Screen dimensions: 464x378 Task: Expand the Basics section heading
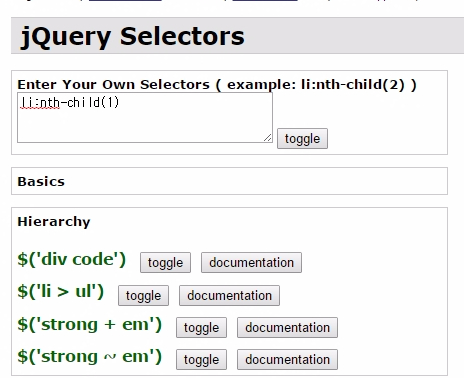(x=41, y=182)
